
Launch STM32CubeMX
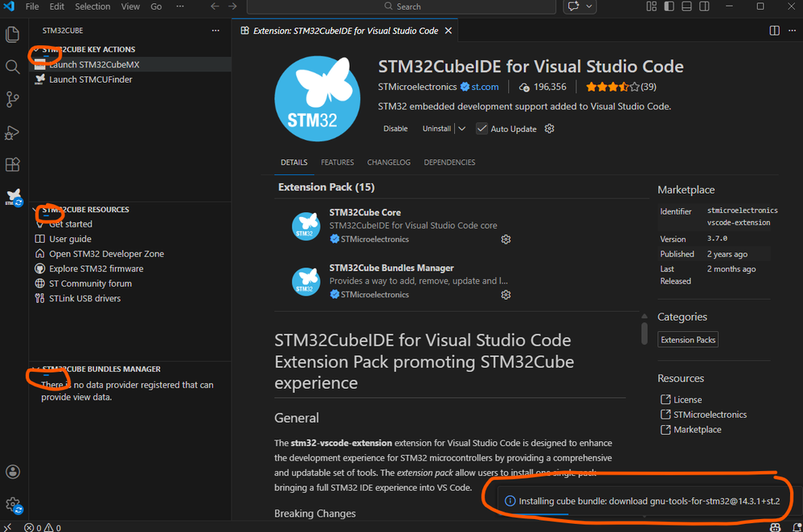click(130, 64)
